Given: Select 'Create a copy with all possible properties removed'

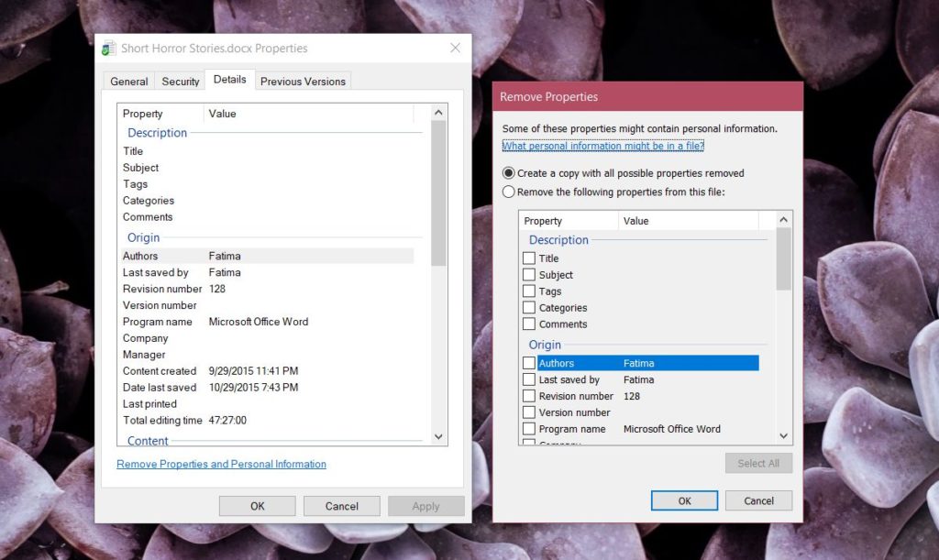Looking at the screenshot, I should pos(507,173).
